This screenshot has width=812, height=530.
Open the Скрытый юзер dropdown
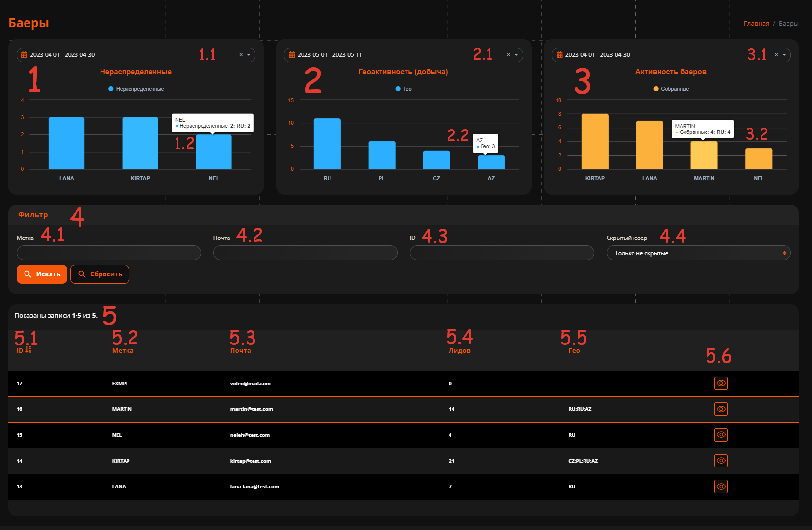698,253
